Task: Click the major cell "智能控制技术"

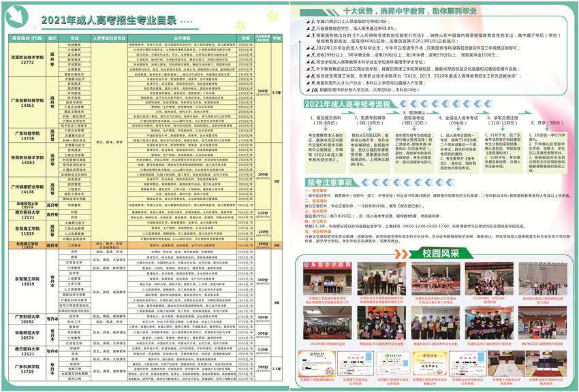Action: [75, 74]
